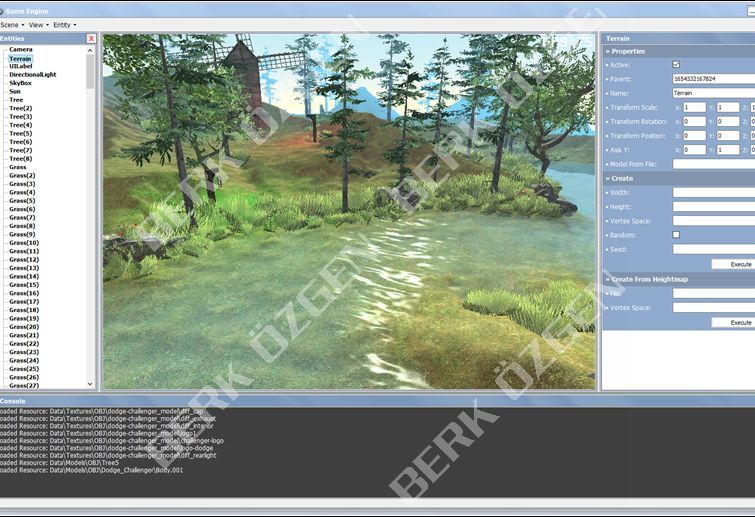Select UILabel entity
The width and height of the screenshot is (755, 517).
click(21, 66)
